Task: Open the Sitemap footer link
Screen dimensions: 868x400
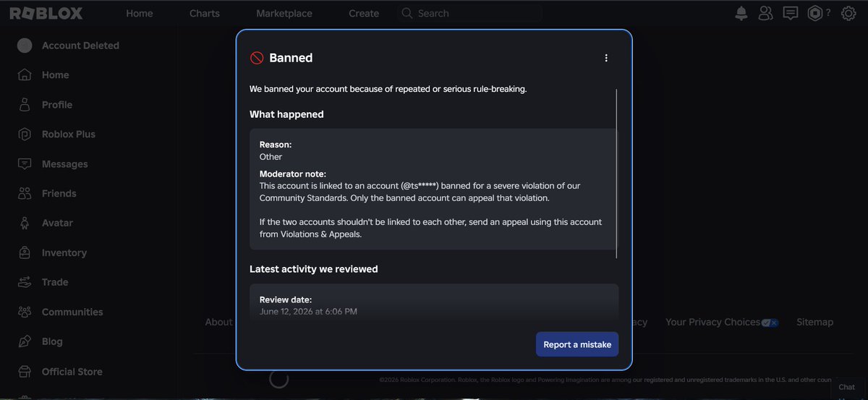Action: pos(814,322)
